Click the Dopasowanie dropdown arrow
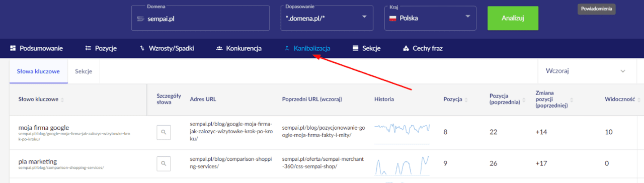The image size is (644, 183). pos(364,17)
